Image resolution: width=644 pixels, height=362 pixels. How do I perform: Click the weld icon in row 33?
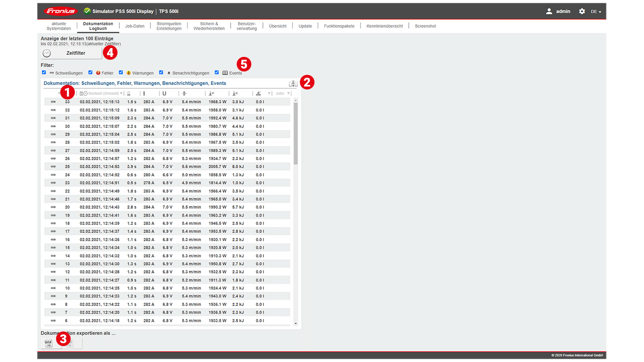[x=53, y=102]
